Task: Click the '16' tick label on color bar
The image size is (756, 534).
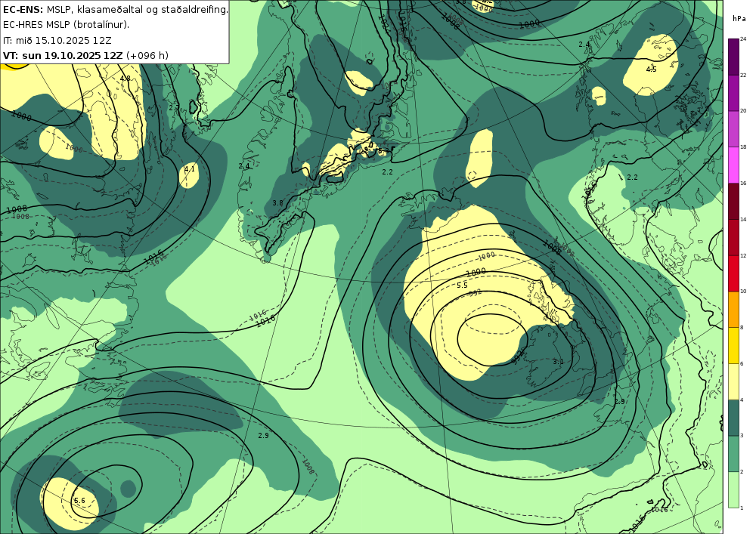Action: (x=743, y=183)
